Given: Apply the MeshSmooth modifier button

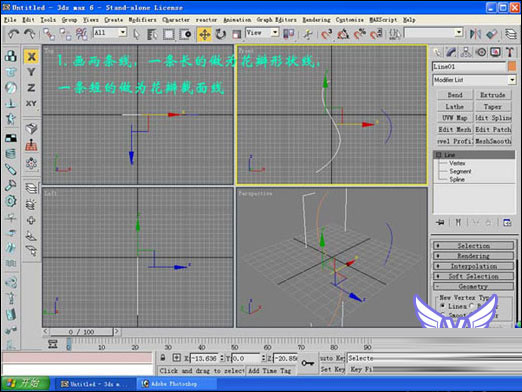Looking at the screenshot, I should pos(493,141).
